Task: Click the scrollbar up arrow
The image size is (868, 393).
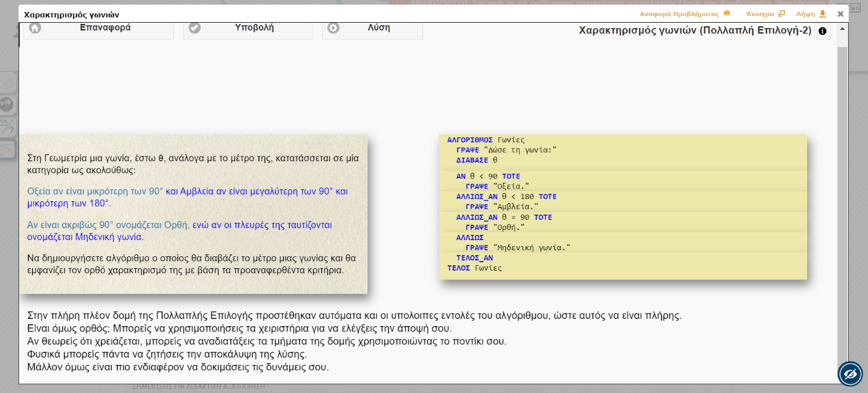Action: pos(842,29)
